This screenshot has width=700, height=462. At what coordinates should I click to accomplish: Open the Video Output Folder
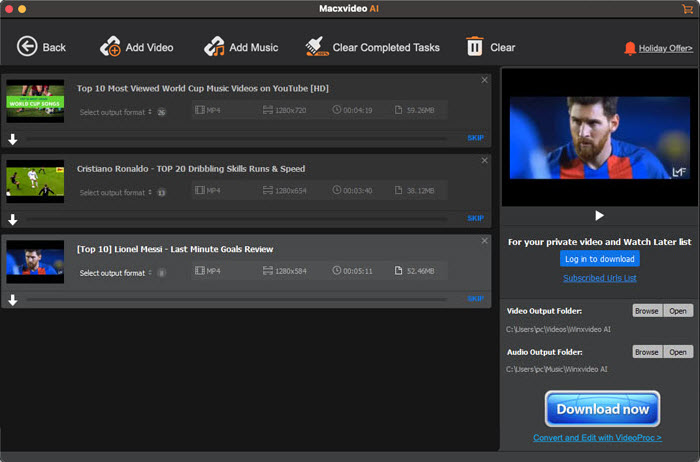tap(678, 311)
